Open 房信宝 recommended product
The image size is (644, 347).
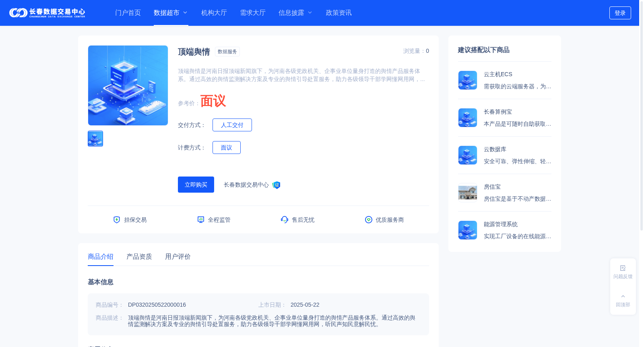[x=492, y=187]
